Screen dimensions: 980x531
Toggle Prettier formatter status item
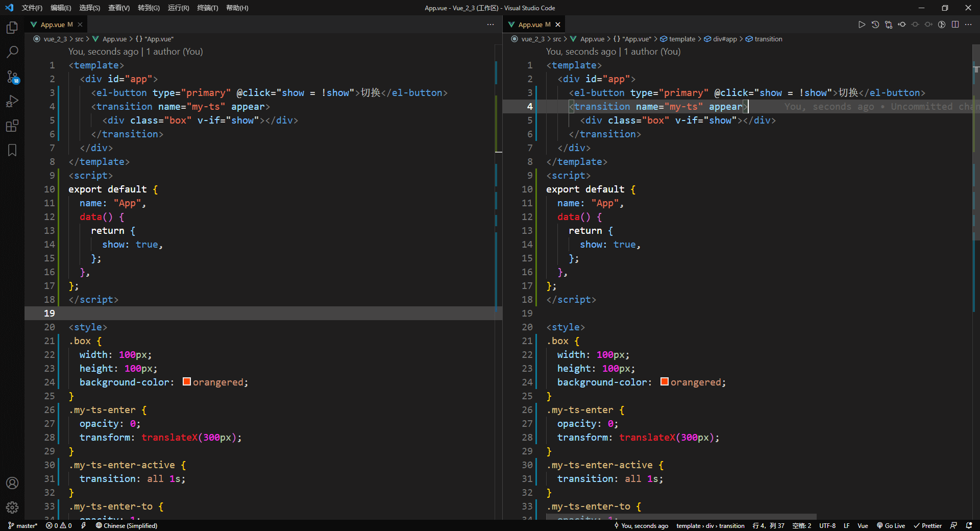927,525
